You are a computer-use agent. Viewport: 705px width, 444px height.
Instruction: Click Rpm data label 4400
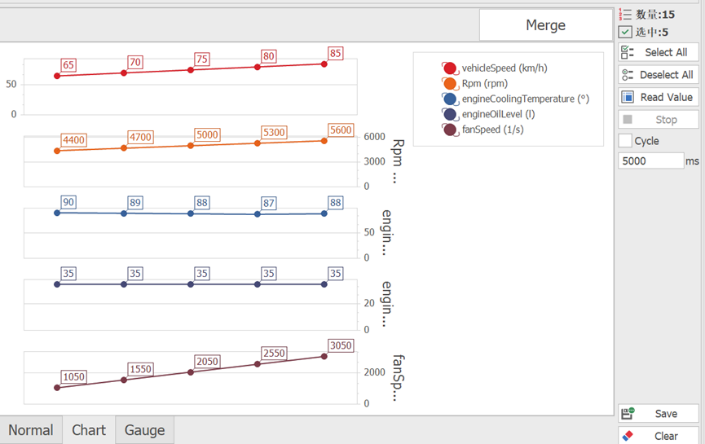click(74, 140)
